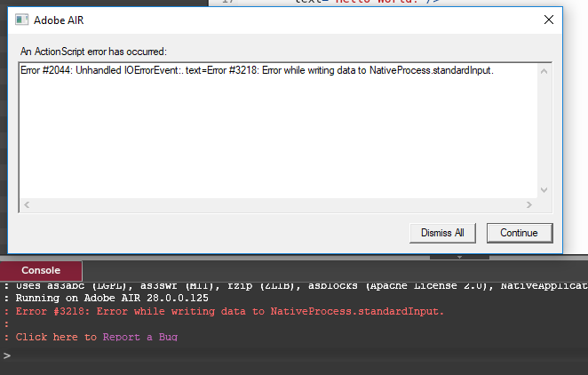
Task: Click the "Running on Adobe AIR 28.0.0.125" line
Action: pos(112,298)
